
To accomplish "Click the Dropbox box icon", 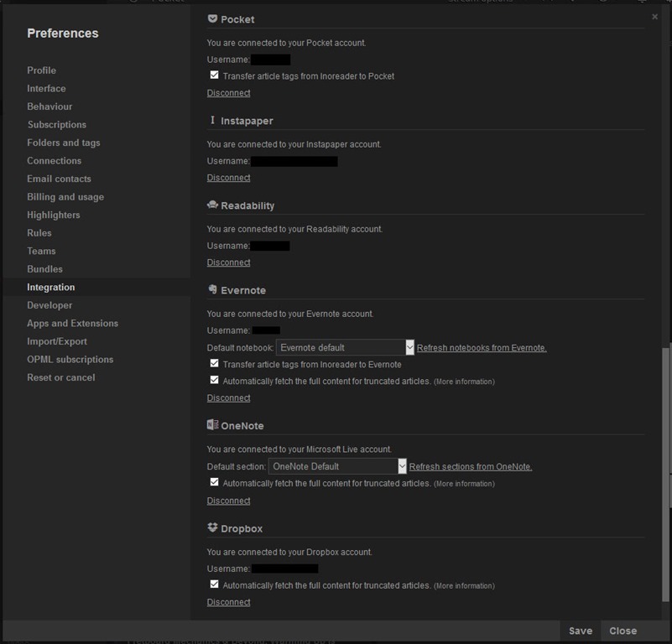I will [x=212, y=527].
